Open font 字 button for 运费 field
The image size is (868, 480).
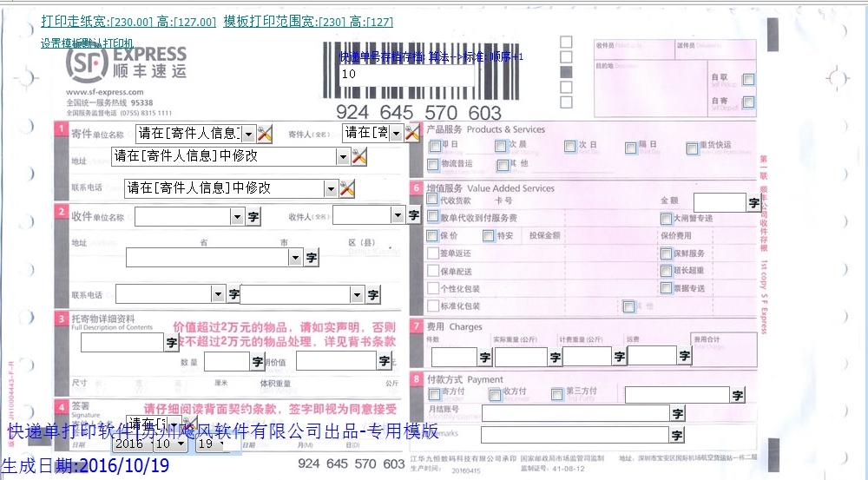(684, 355)
